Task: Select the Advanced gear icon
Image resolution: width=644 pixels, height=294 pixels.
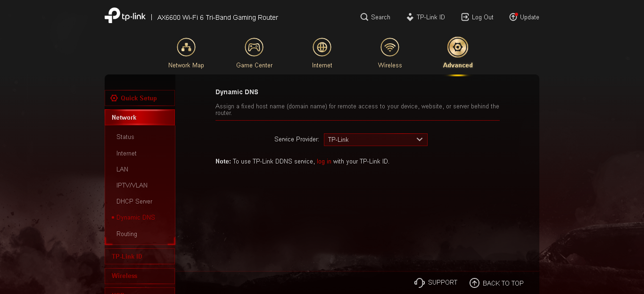Action: tap(458, 47)
